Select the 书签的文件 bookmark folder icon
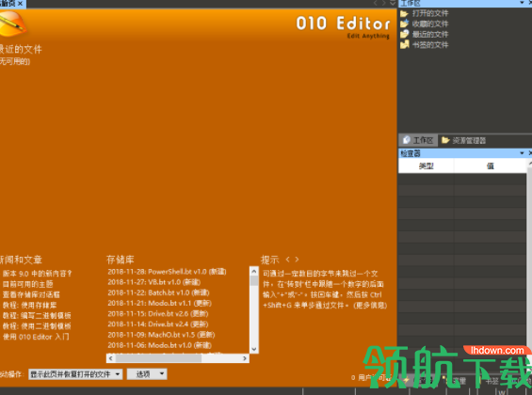Screen dimensions: 532x395 pyautogui.click(x=404, y=45)
